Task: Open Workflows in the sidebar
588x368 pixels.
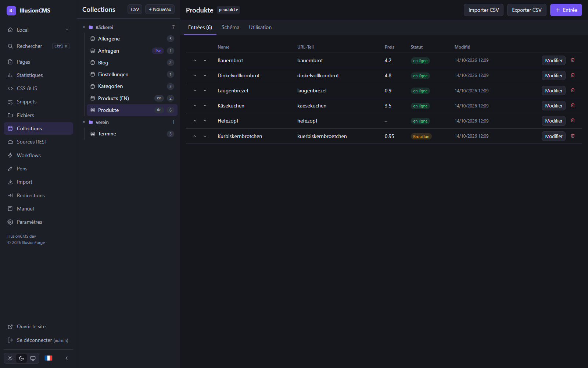Action: click(x=38, y=155)
